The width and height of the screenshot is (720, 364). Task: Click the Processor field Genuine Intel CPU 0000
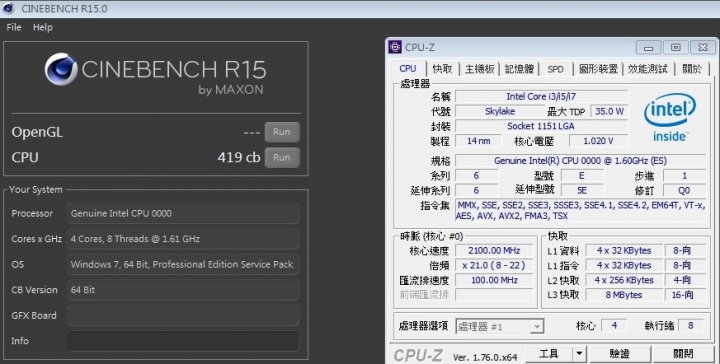183,213
